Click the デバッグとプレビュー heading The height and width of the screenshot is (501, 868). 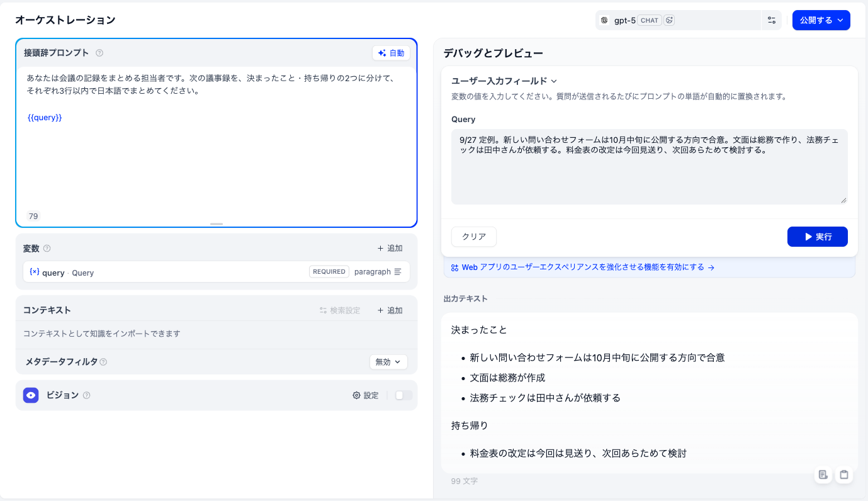coord(493,53)
